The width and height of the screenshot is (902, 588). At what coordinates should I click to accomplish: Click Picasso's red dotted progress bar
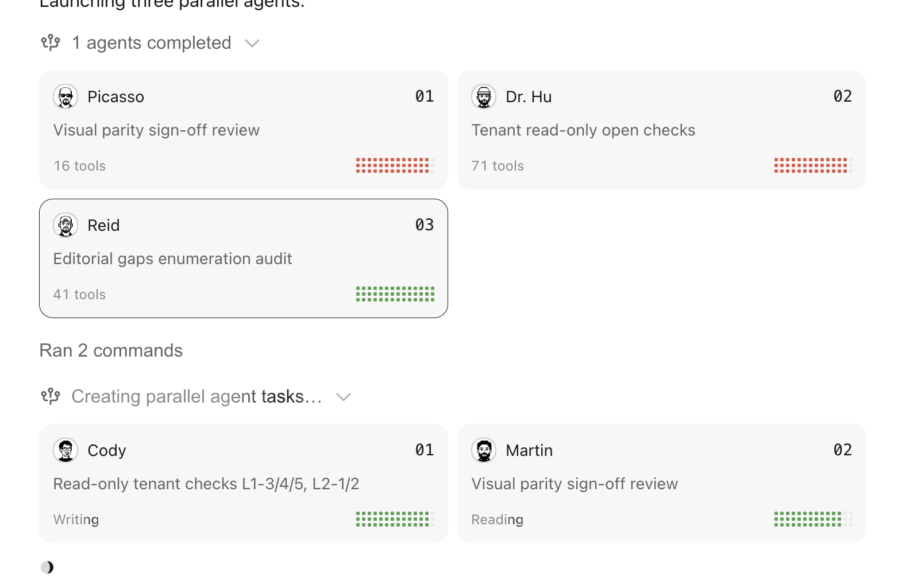[395, 165]
